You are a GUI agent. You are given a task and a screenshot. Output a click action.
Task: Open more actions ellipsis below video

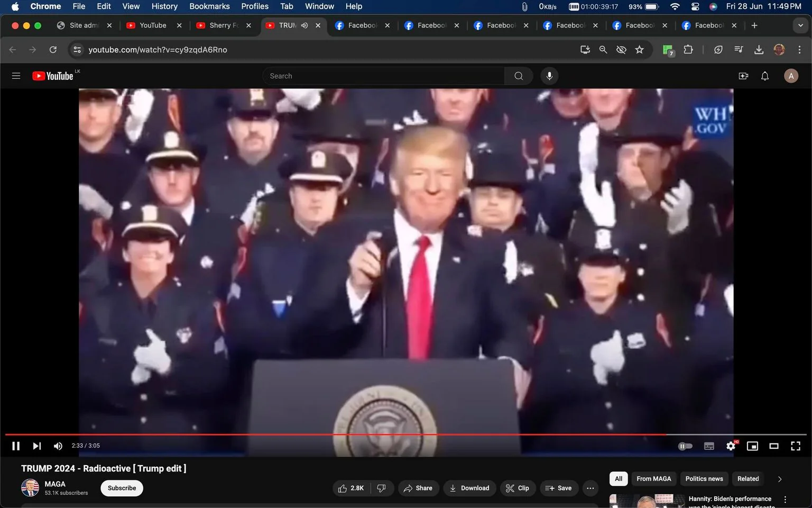pos(590,488)
